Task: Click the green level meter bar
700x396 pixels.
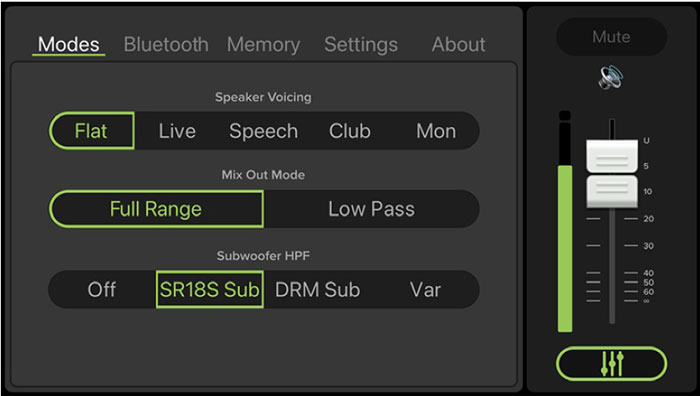Action: 565,248
